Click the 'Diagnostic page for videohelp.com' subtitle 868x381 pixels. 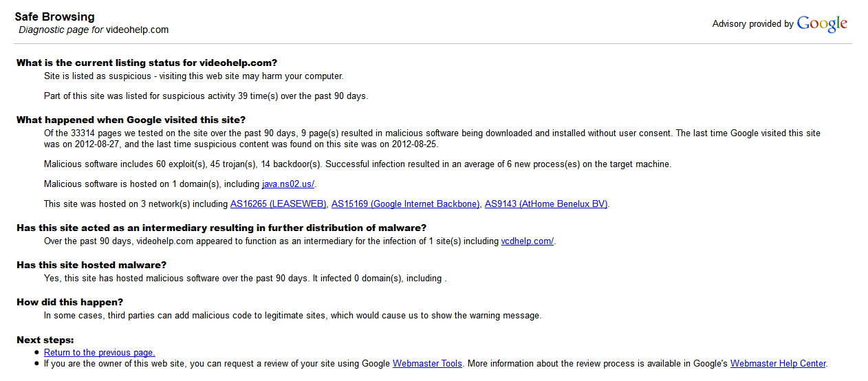[94, 30]
